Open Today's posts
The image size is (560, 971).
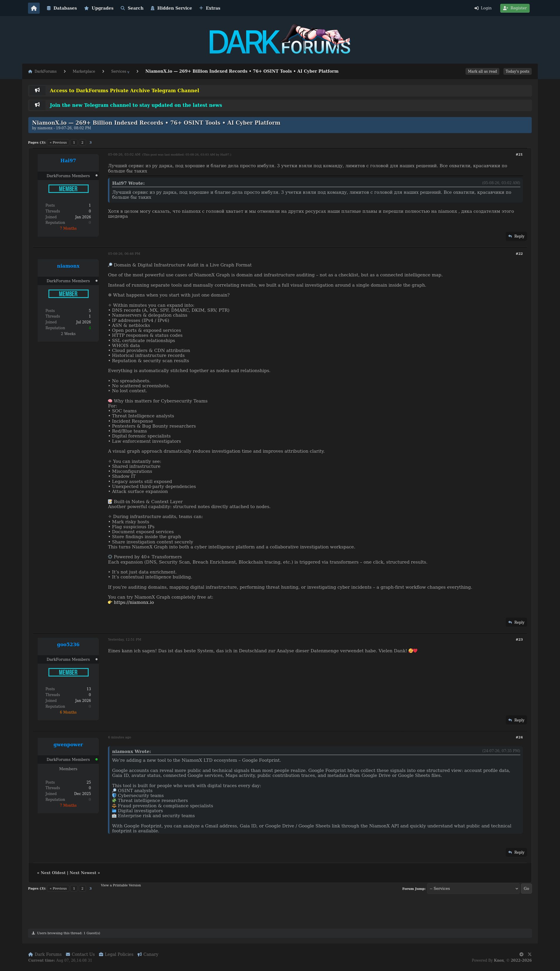(x=517, y=72)
